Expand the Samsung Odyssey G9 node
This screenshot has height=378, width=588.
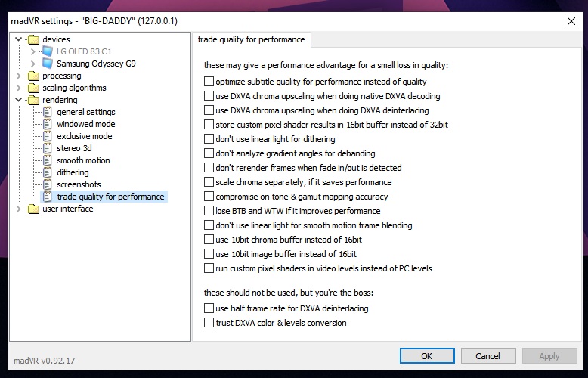(x=32, y=64)
